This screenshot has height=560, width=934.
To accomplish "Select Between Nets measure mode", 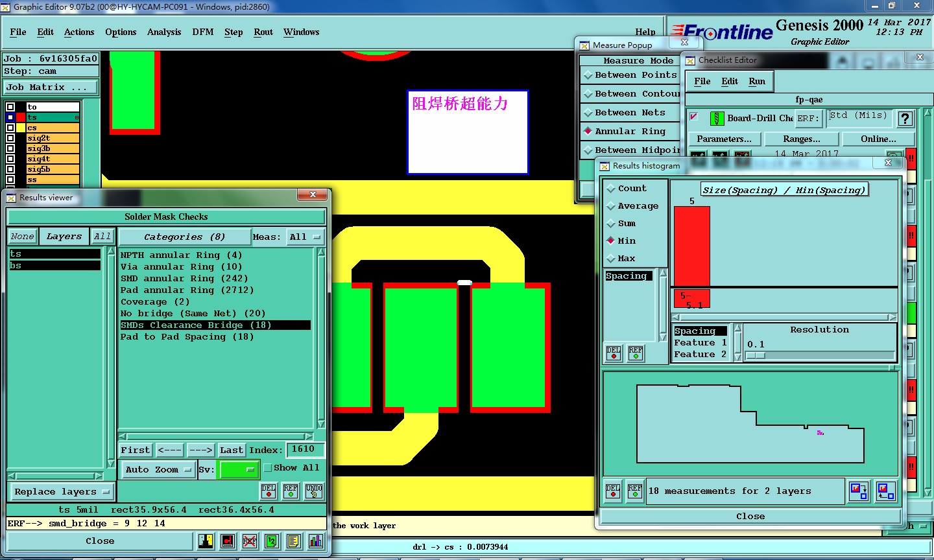I will (630, 113).
